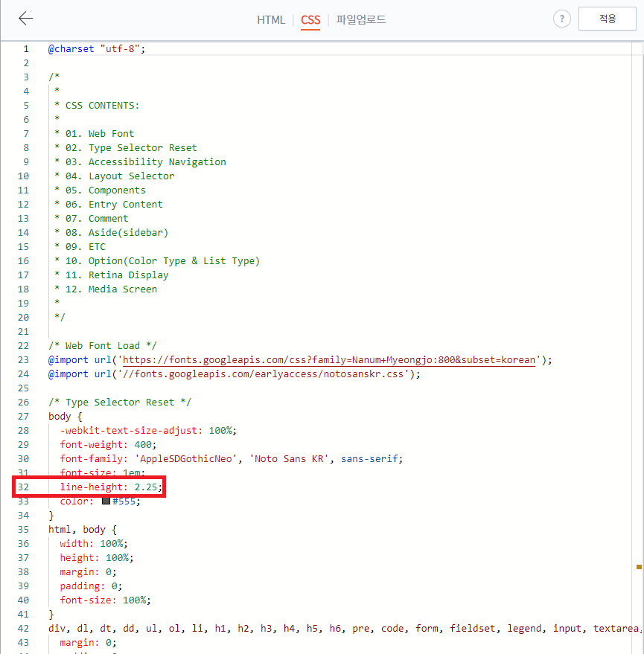This screenshot has height=654, width=644.
Task: Open the Nanum Myeongjo Google Fonts URL link
Action: coord(329,360)
